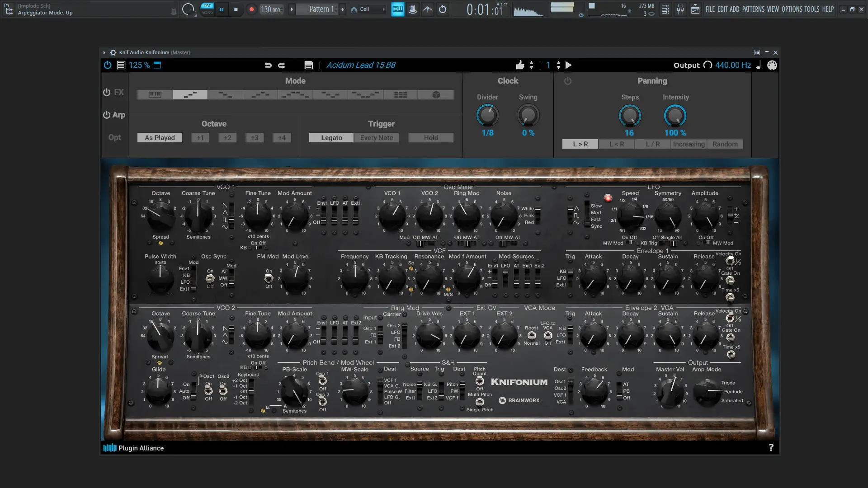868x488 pixels.
Task: Open the PATTERNS menu
Action: tap(753, 9)
